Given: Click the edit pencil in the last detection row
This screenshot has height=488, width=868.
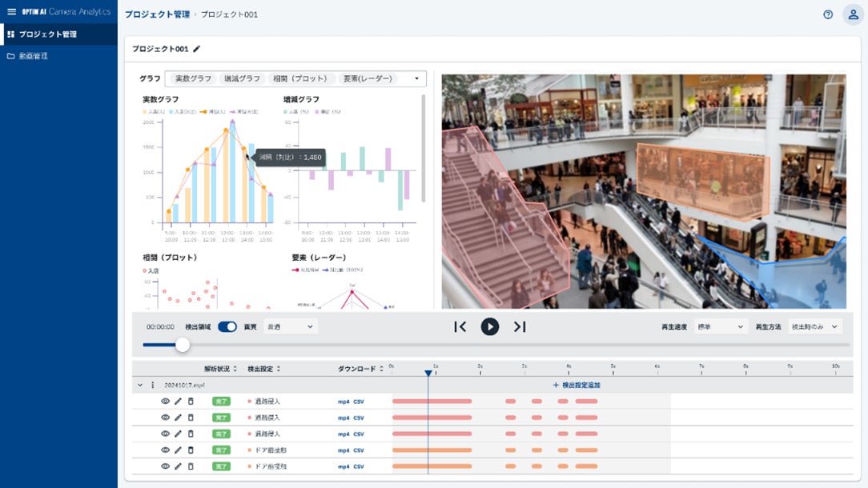Looking at the screenshot, I should [178, 466].
